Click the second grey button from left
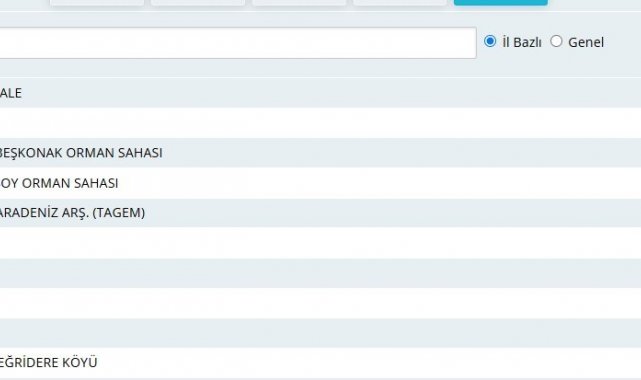641x380 pixels. pyautogui.click(x=198, y=2)
